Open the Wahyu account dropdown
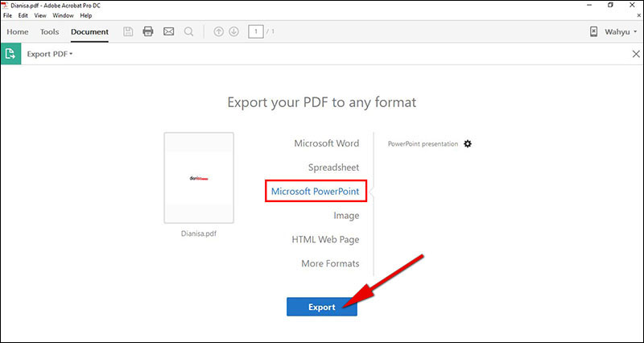This screenshot has width=644, height=343. pyautogui.click(x=620, y=31)
